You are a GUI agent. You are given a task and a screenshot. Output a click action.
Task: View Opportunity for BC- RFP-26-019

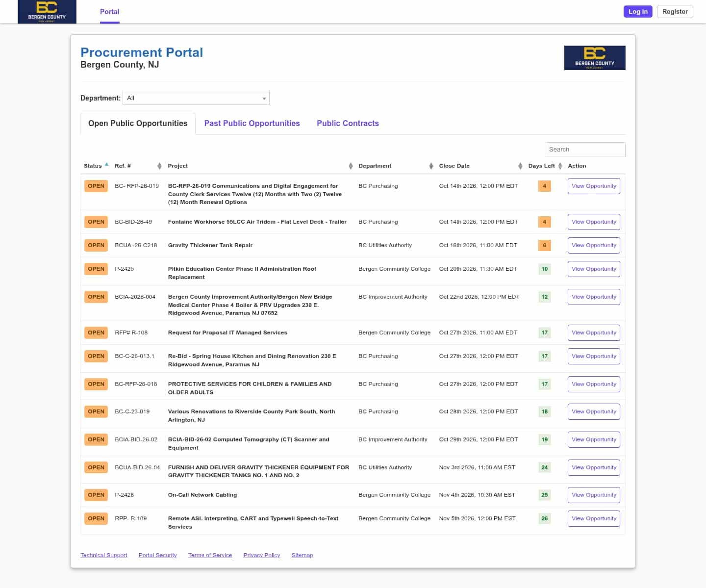tap(594, 186)
